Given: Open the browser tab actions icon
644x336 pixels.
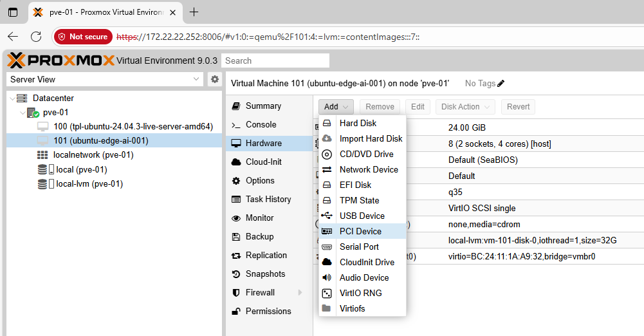Looking at the screenshot, I should pyautogui.click(x=13, y=12).
